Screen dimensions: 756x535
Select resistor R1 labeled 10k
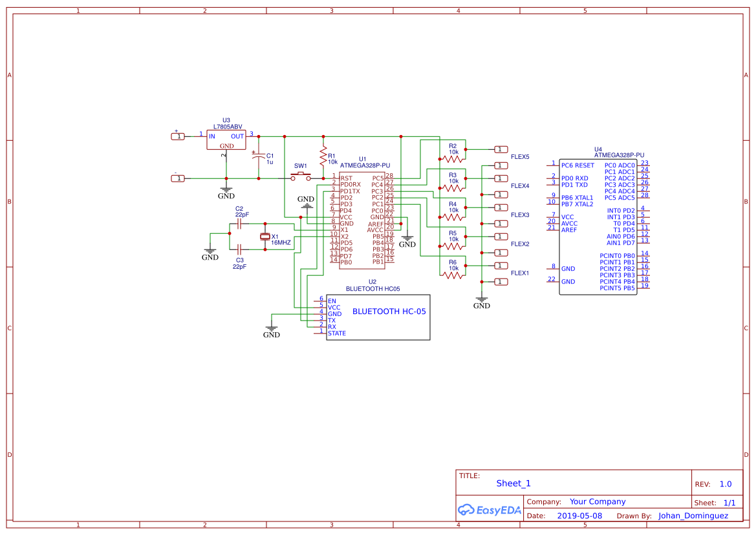(321, 155)
